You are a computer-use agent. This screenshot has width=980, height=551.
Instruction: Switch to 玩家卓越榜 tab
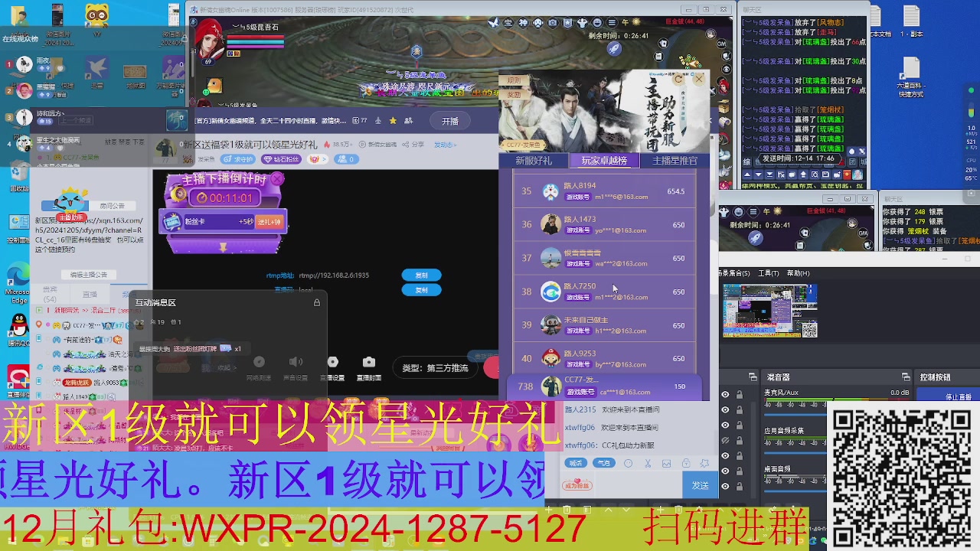(x=604, y=161)
